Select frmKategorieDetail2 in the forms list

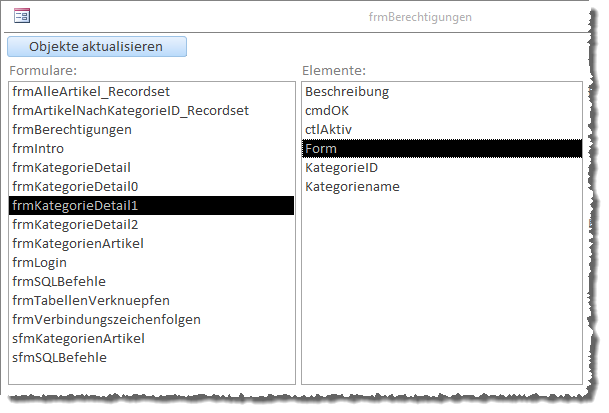pos(75,224)
